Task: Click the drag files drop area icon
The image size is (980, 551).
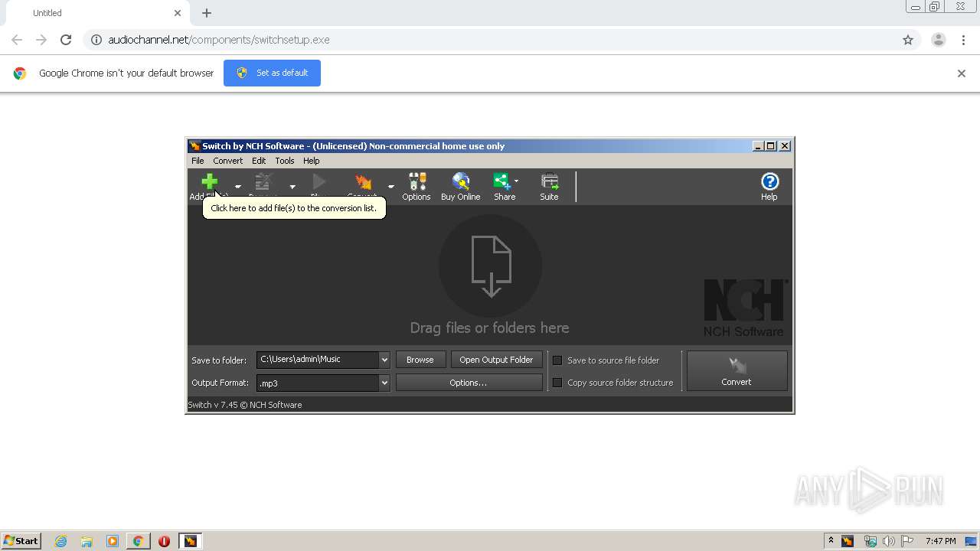Action: (490, 266)
